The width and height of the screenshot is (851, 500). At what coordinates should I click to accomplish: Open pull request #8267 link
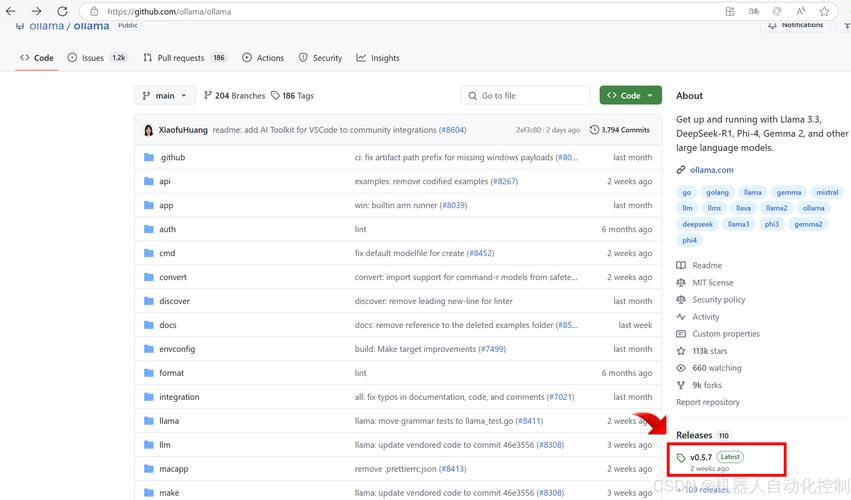point(504,181)
